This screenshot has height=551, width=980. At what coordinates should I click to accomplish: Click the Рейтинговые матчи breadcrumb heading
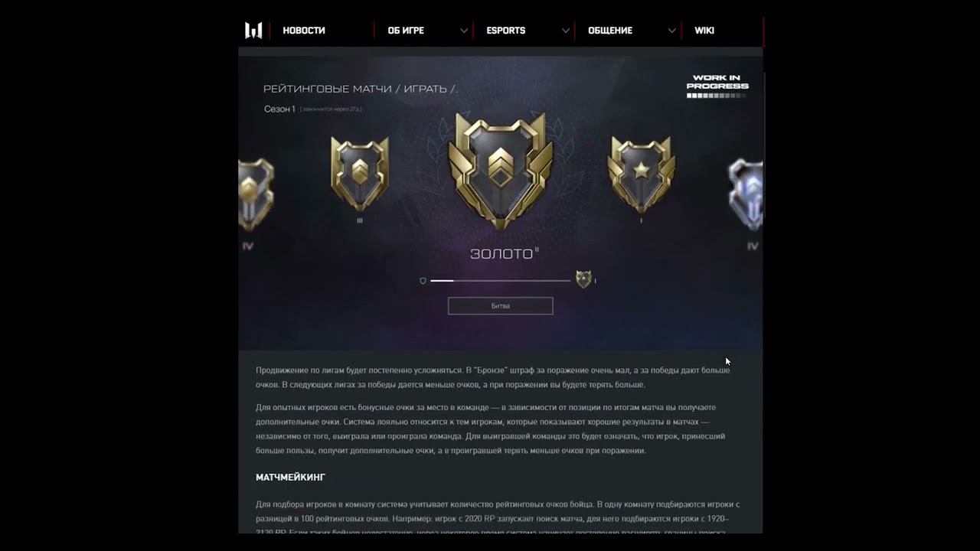click(361, 89)
